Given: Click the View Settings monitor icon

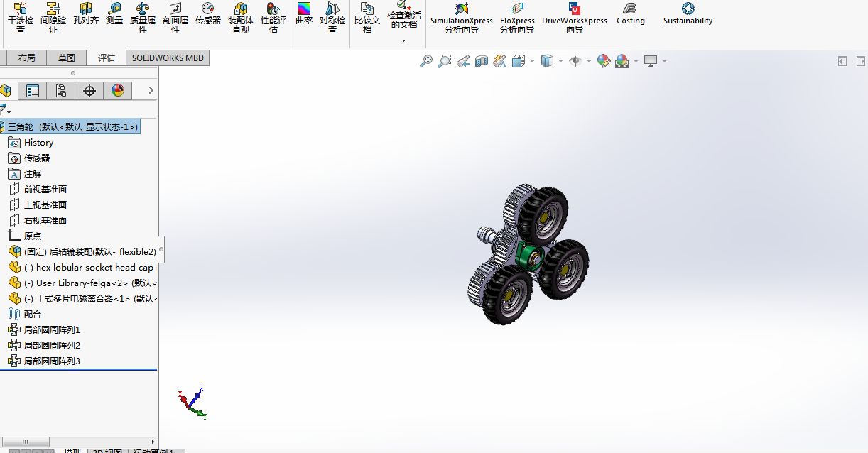Looking at the screenshot, I should coord(651,62).
